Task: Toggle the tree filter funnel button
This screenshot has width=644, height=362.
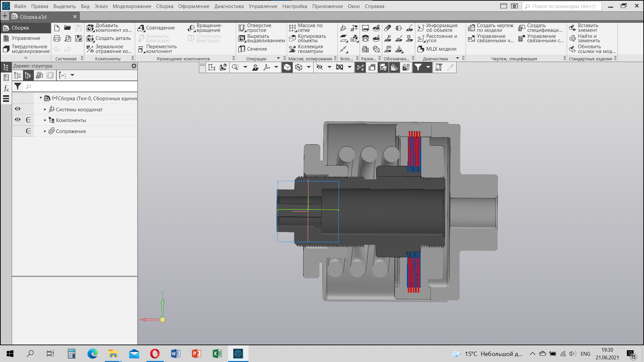Action: point(18,86)
